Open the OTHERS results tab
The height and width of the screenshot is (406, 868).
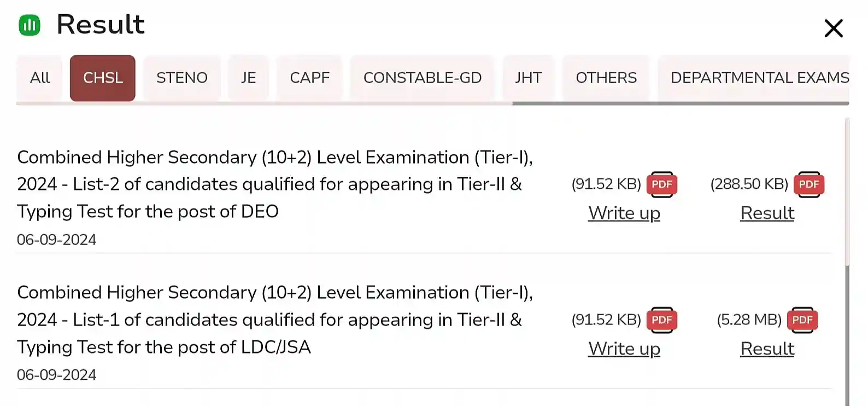606,78
